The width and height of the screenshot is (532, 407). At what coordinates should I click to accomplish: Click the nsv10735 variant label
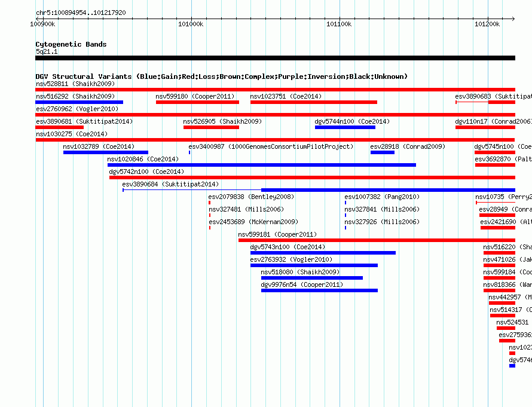pos(503,197)
